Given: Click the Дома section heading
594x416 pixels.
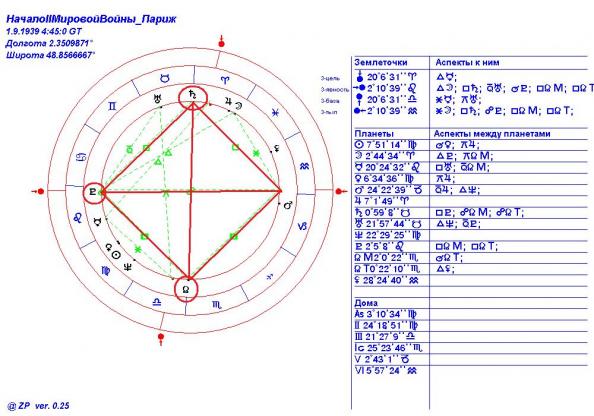Looking at the screenshot, I should click(366, 303).
